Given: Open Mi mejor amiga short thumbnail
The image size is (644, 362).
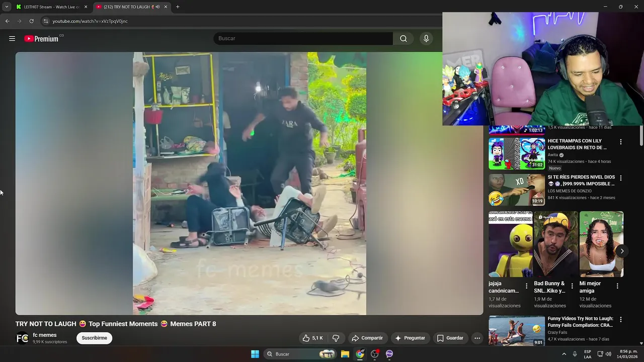Looking at the screenshot, I should (x=601, y=244).
